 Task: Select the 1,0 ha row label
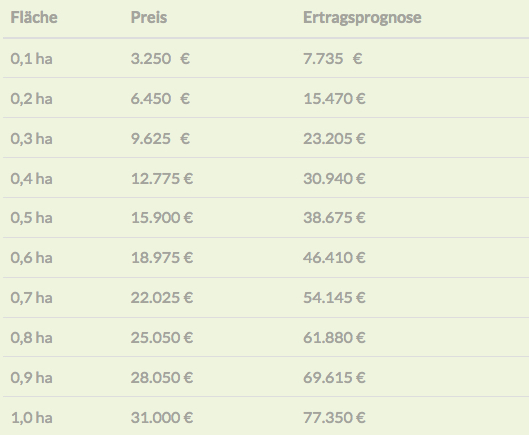(31, 417)
